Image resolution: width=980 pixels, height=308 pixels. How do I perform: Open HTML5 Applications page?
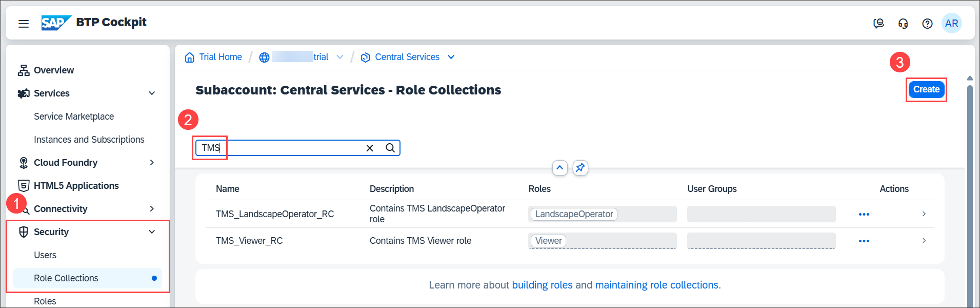click(x=76, y=186)
